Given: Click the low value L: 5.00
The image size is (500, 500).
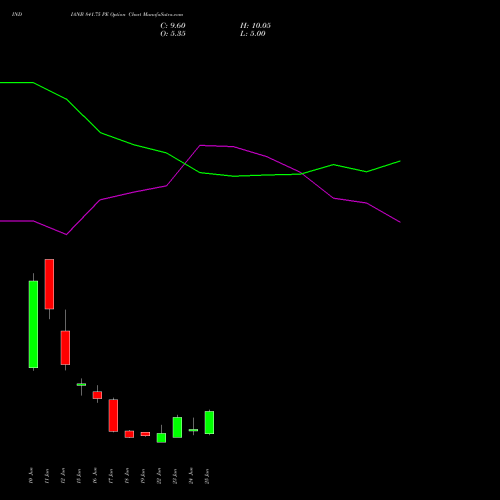Looking at the screenshot, I should click(x=253, y=34).
